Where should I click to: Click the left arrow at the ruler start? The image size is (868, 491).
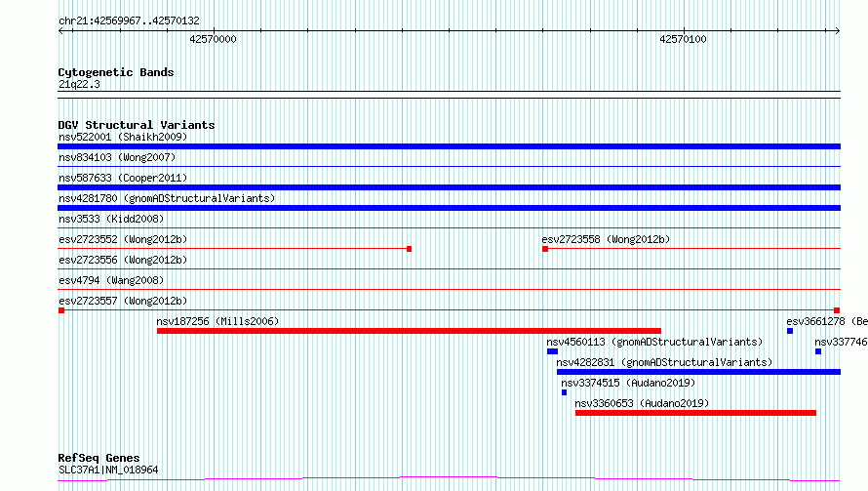point(61,31)
